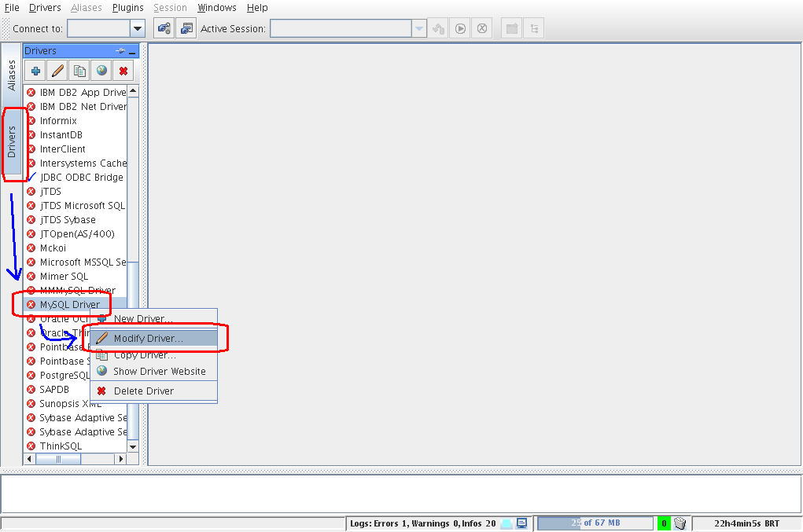Viewport: 803px width, 532px height.
Task: Select the MySQL Driver row
Action: pos(76,304)
